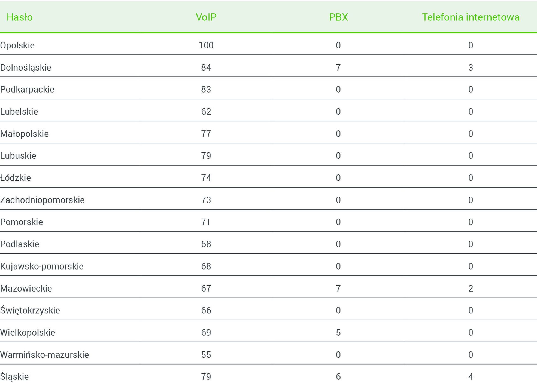Viewport: 537px width, 392px height.
Task: Select the Świętokrzyskie row label
Action: [30, 310]
